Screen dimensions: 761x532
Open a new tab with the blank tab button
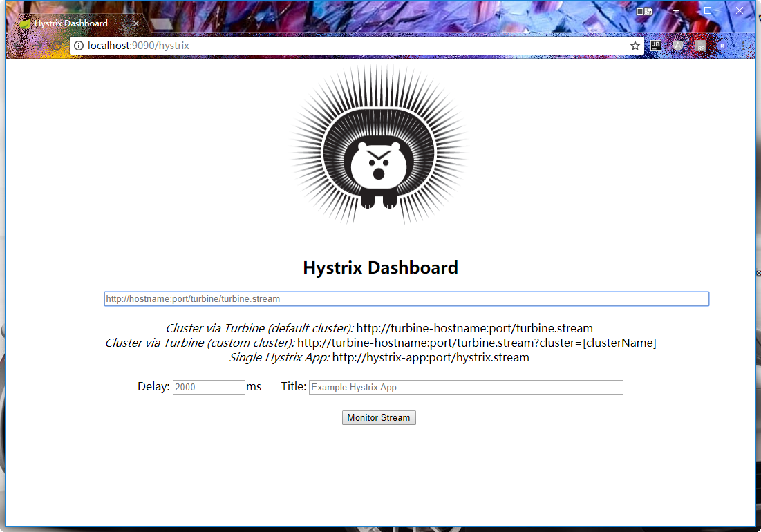pos(162,23)
